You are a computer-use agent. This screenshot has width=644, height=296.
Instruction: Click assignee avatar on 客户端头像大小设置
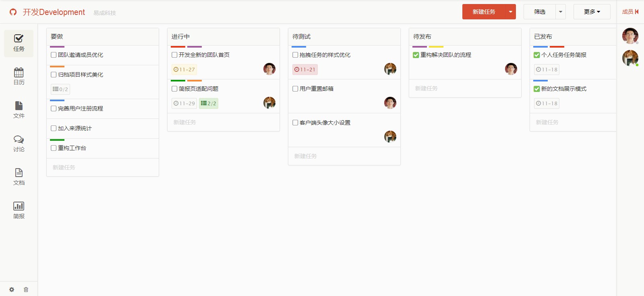click(390, 137)
